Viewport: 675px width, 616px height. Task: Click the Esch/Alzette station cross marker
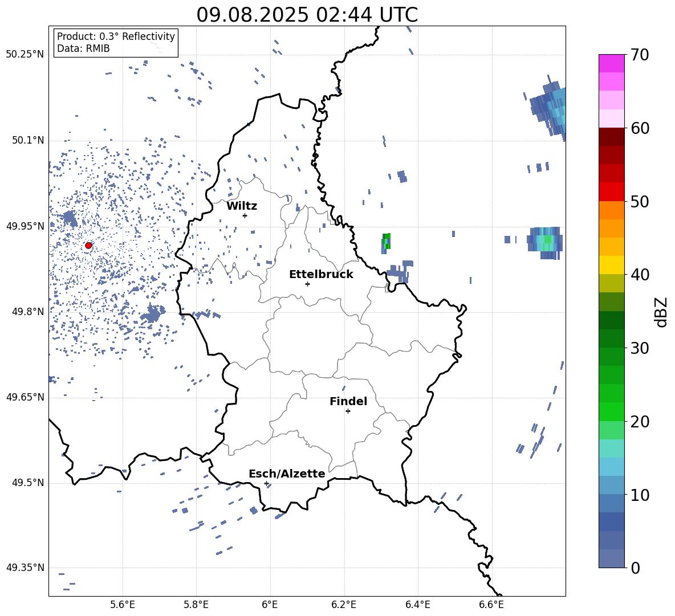click(x=266, y=483)
